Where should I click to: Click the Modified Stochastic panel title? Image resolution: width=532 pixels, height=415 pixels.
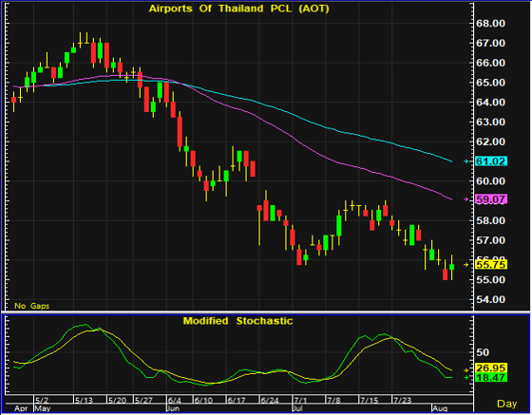(237, 321)
